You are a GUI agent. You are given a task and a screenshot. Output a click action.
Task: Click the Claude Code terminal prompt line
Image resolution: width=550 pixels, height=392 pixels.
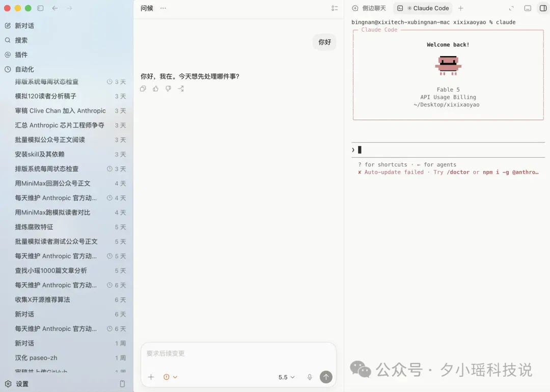tap(448, 150)
